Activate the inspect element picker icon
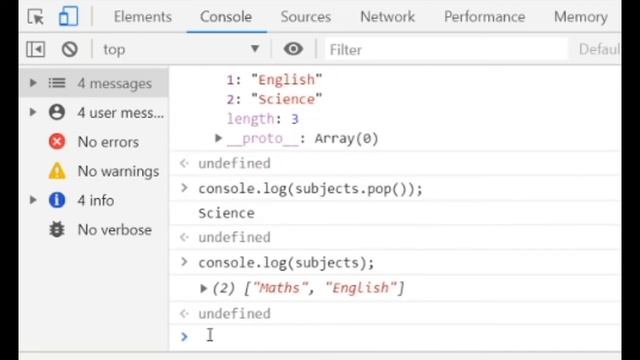This screenshot has height=360, width=640. (36, 17)
